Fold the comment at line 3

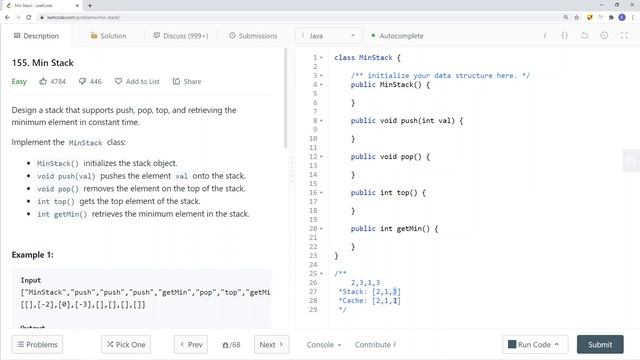tap(322, 76)
